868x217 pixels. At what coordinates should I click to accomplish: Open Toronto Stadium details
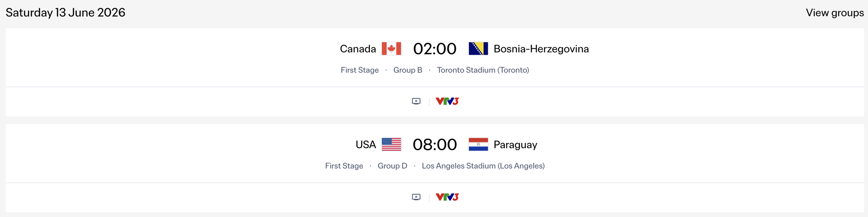[x=483, y=70]
